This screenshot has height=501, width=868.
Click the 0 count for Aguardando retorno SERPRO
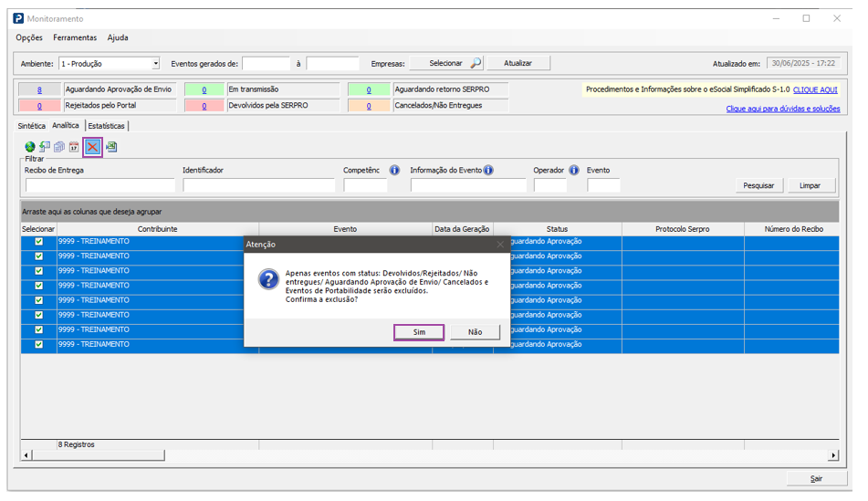(x=369, y=89)
